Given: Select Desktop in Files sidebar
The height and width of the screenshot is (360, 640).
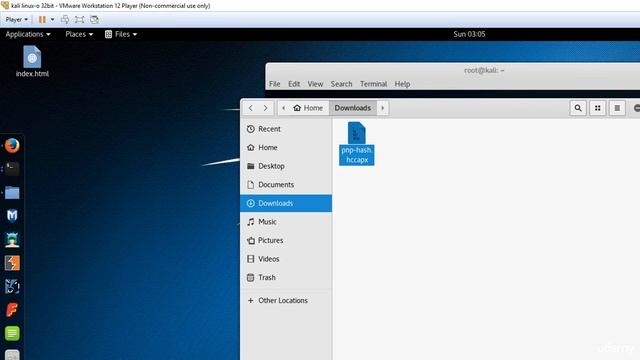Looking at the screenshot, I should 286,166.
